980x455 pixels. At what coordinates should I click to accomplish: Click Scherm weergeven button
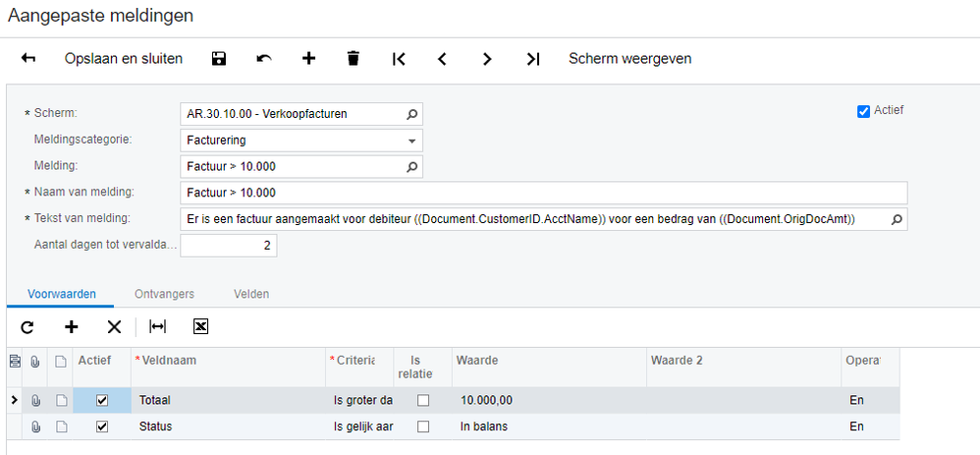pos(630,59)
